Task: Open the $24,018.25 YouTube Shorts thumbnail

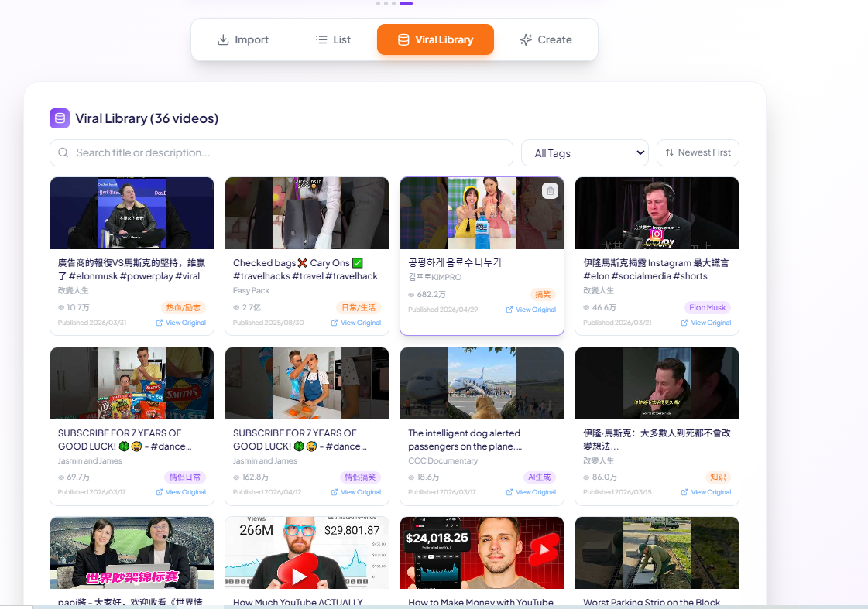Action: tap(482, 553)
